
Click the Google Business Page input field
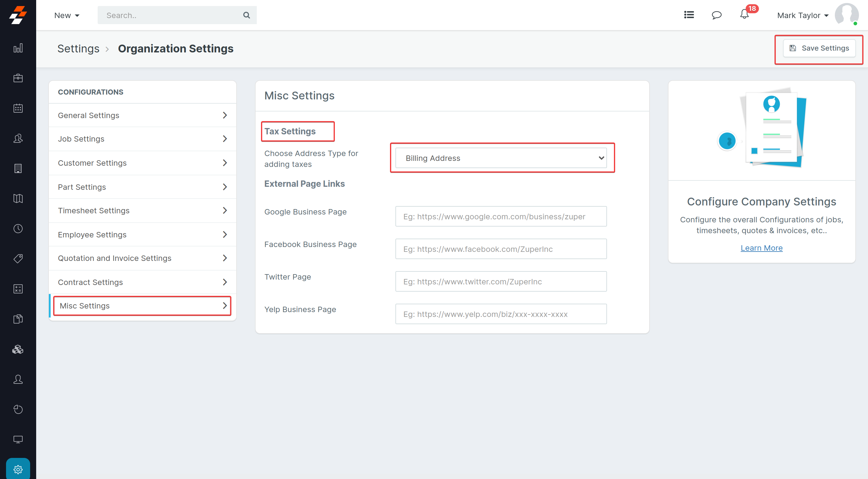[501, 217]
